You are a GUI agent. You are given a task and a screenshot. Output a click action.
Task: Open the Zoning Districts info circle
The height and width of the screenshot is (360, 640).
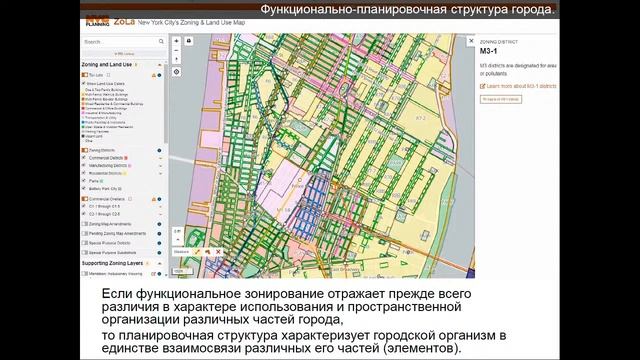coord(159,151)
